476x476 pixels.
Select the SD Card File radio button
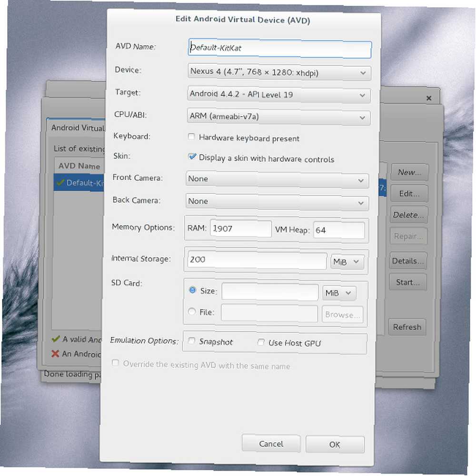192,311
